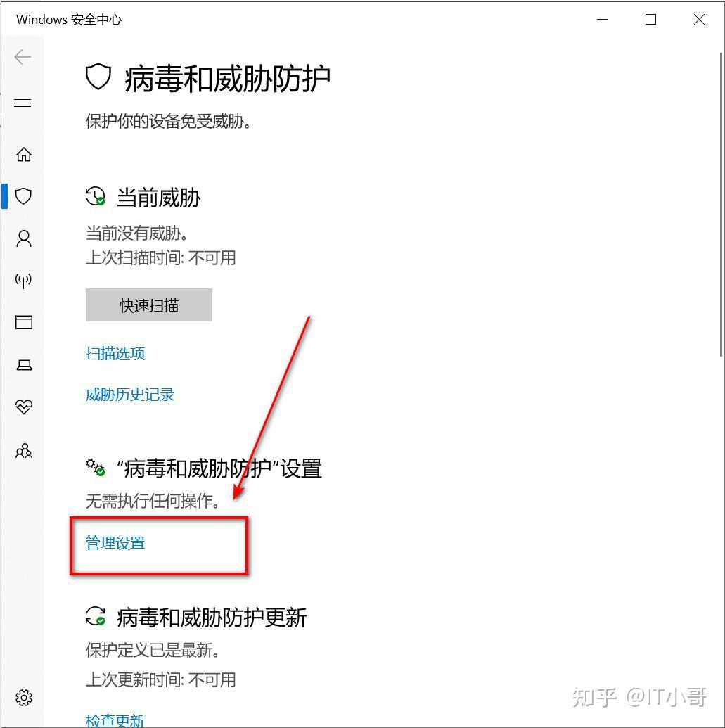Open the 扫描选项 link

tap(115, 353)
